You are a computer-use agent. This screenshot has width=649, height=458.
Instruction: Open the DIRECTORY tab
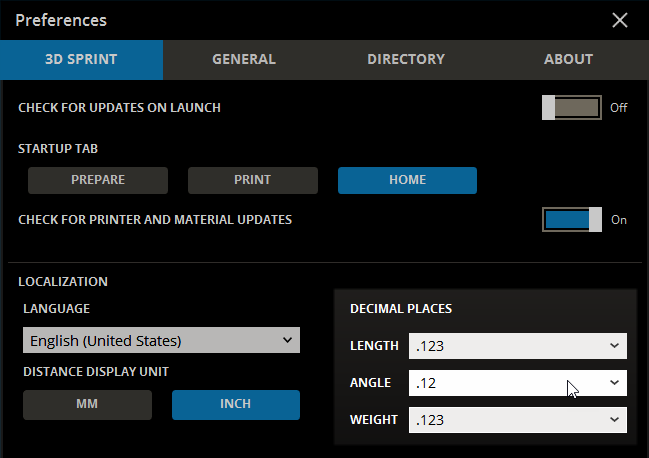[x=406, y=60]
